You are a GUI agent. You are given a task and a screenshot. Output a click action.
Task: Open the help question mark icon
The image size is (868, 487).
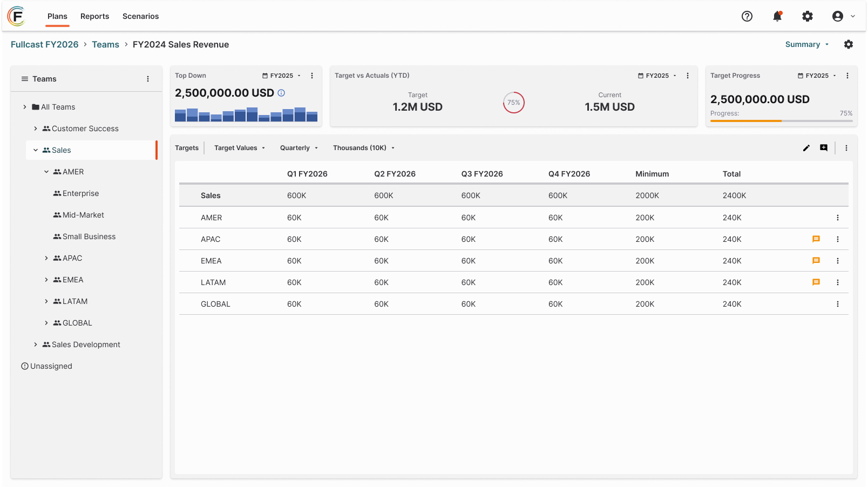coord(747,16)
